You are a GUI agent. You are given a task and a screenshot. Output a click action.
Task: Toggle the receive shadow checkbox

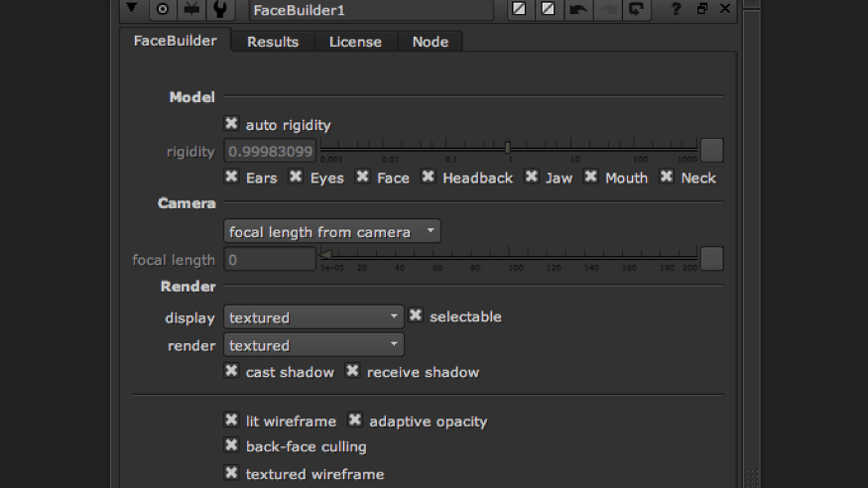[x=352, y=371]
